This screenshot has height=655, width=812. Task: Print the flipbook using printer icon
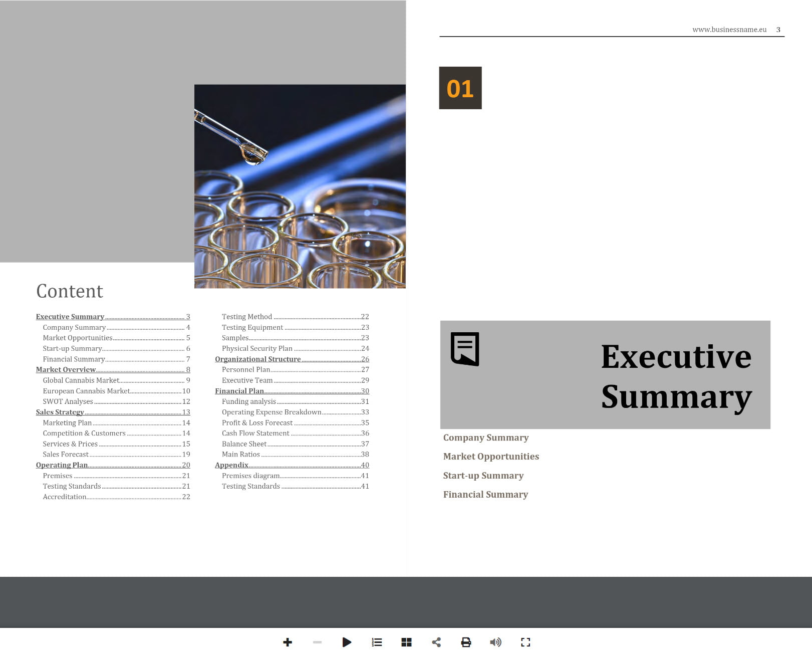click(x=466, y=642)
